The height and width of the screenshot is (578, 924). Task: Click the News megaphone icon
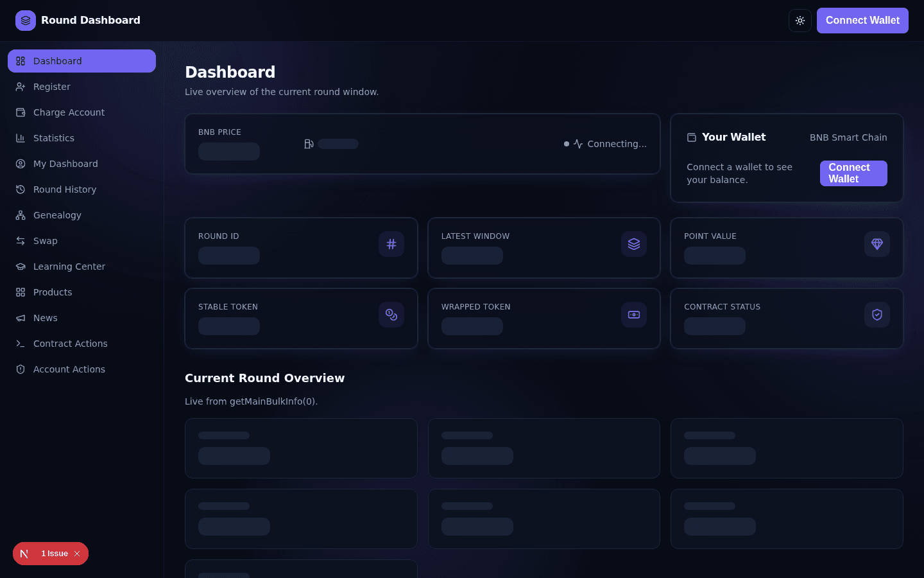coord(21,318)
